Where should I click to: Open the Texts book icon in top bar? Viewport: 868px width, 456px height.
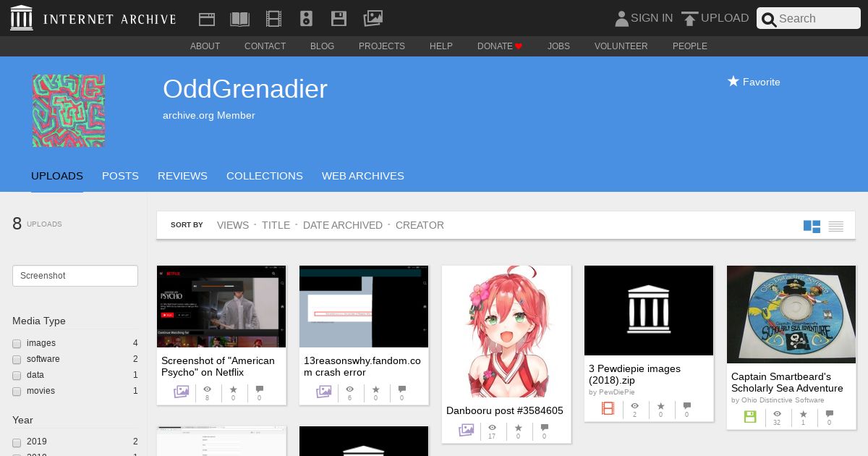(239, 19)
